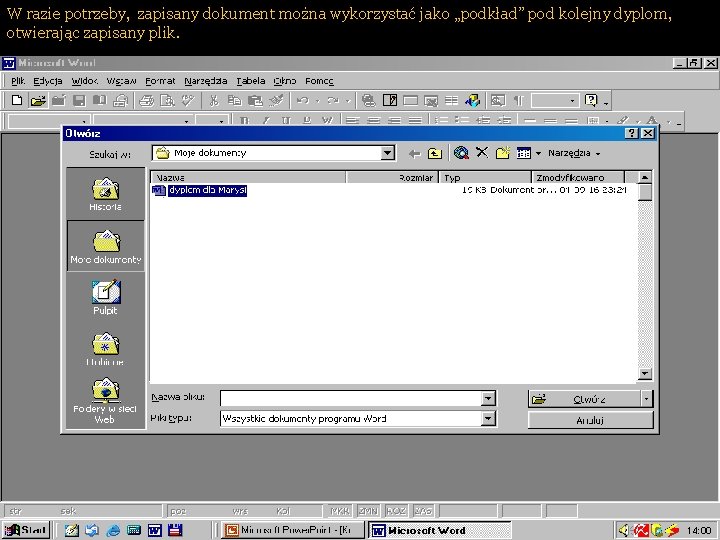Sort by the Rozmiar column header
The width and height of the screenshot is (720, 540).
click(392, 178)
